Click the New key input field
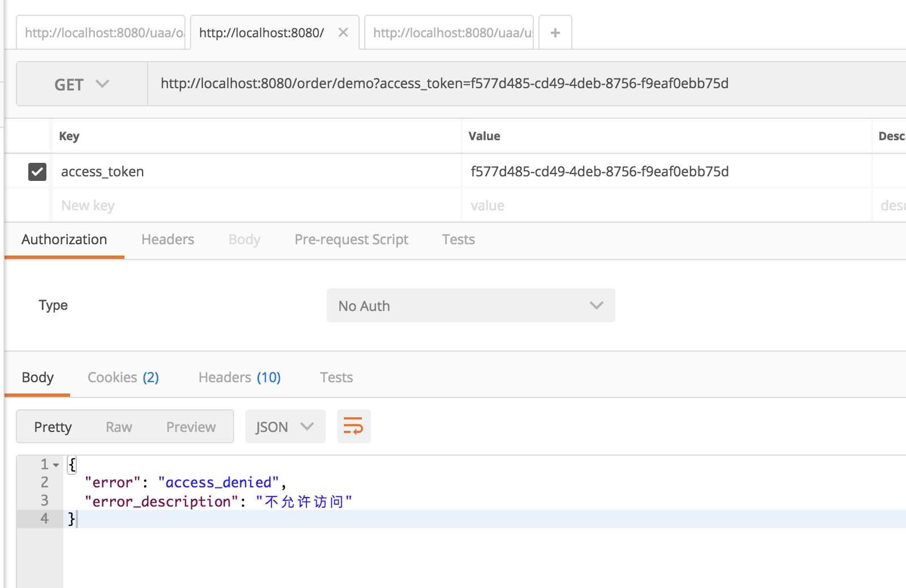 254,205
